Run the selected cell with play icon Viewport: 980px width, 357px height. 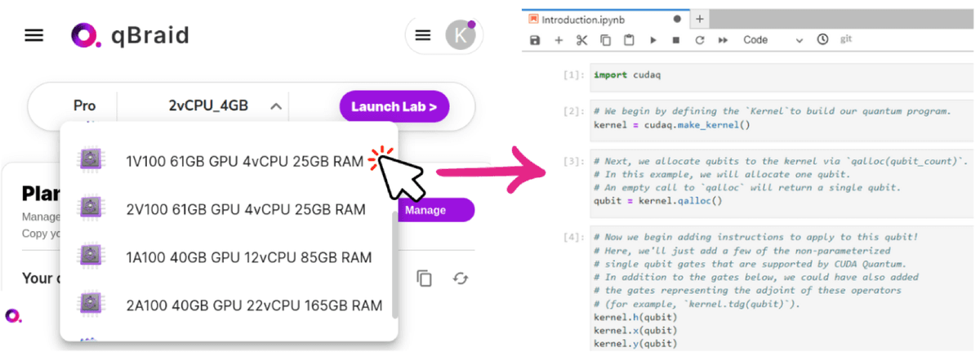(x=653, y=39)
